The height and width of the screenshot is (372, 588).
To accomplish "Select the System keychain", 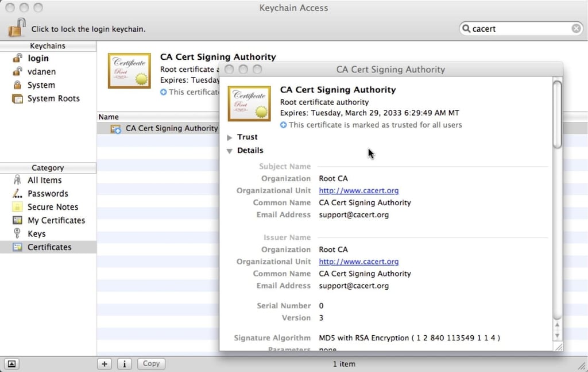I will [41, 85].
